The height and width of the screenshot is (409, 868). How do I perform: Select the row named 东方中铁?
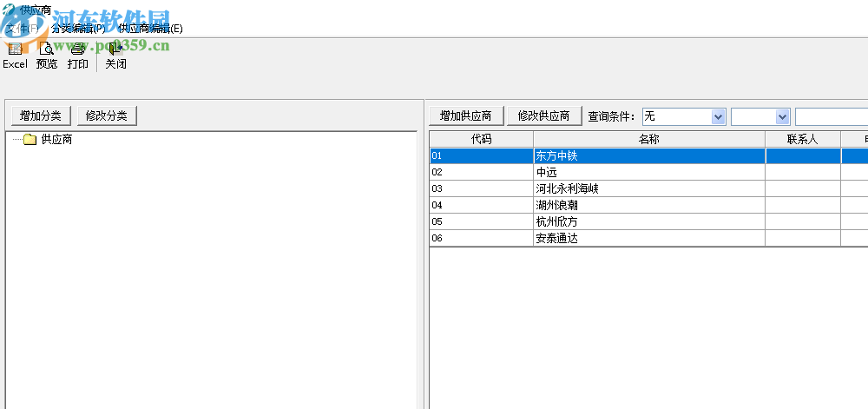pos(648,156)
